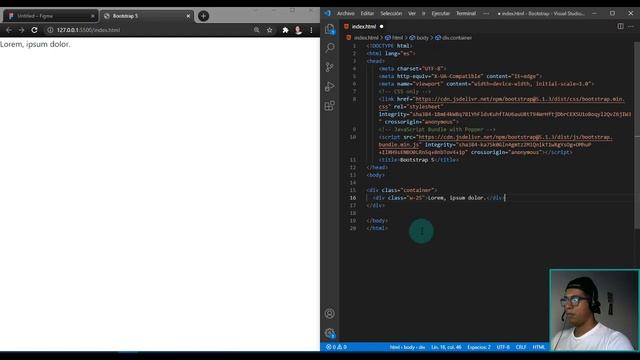The width and height of the screenshot is (640, 360).
Task: Bookmark this page with the star
Action: pos(269,30)
